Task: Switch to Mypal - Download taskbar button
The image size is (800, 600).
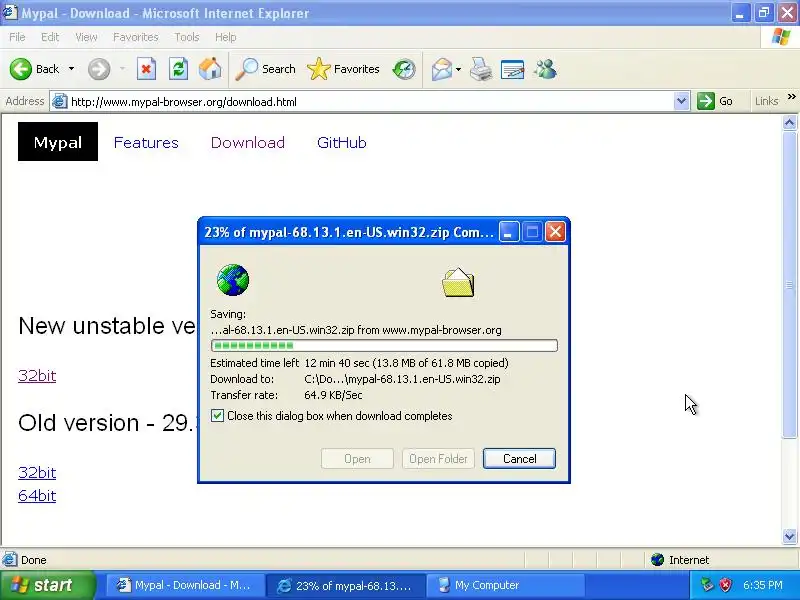Action: pos(185,585)
